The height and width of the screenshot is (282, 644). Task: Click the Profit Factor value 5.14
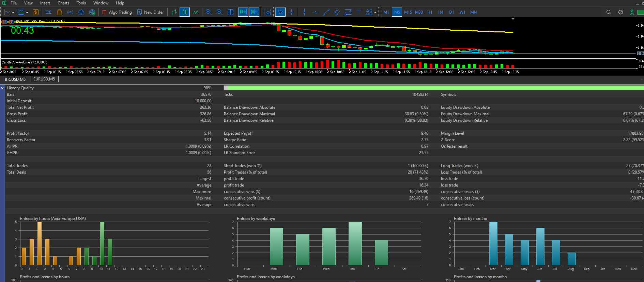[x=208, y=133]
